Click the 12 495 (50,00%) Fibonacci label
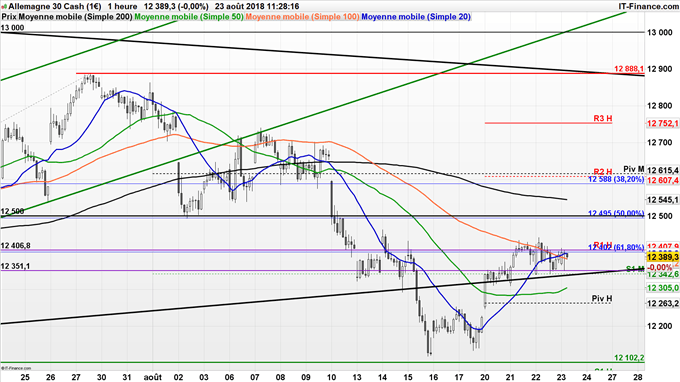Viewport: 680px width, 382px height. tap(616, 213)
